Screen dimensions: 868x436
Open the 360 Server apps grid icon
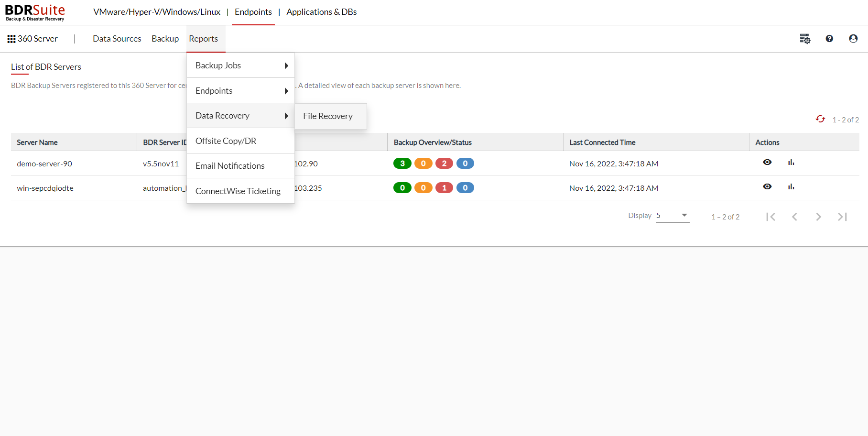point(11,39)
